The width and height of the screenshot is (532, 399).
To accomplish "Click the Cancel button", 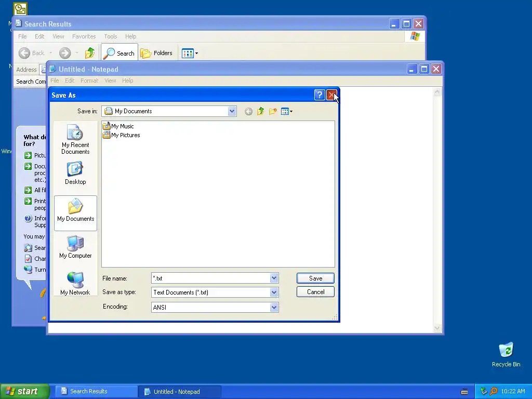I will click(315, 292).
